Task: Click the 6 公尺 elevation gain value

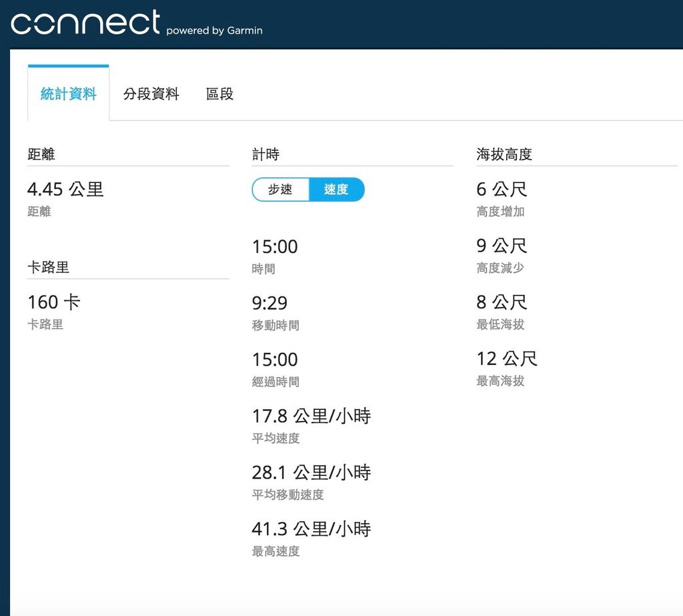Action: [502, 189]
